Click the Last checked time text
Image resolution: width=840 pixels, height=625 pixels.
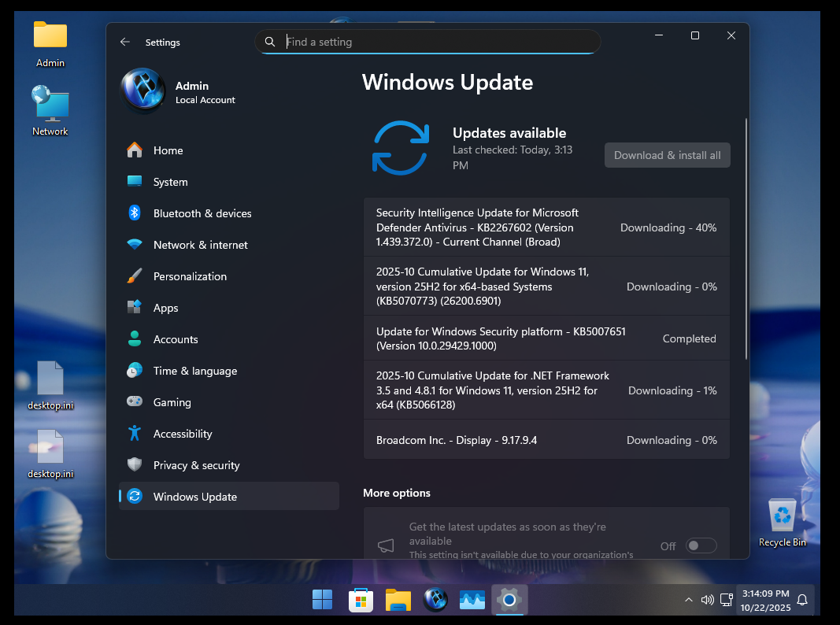coord(513,157)
